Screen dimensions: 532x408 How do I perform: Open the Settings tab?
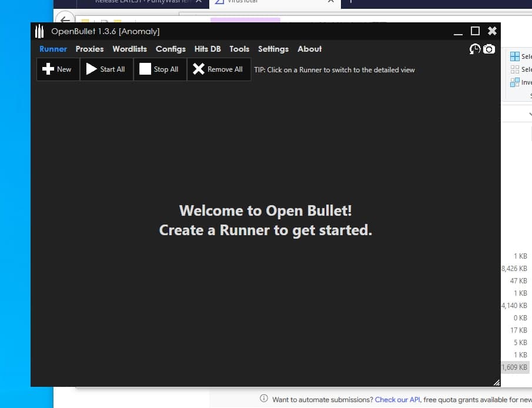(273, 49)
